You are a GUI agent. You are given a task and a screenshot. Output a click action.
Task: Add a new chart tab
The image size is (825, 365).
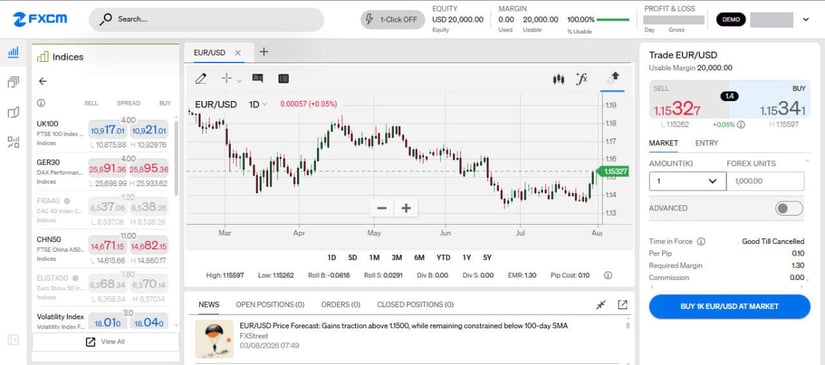pos(264,52)
